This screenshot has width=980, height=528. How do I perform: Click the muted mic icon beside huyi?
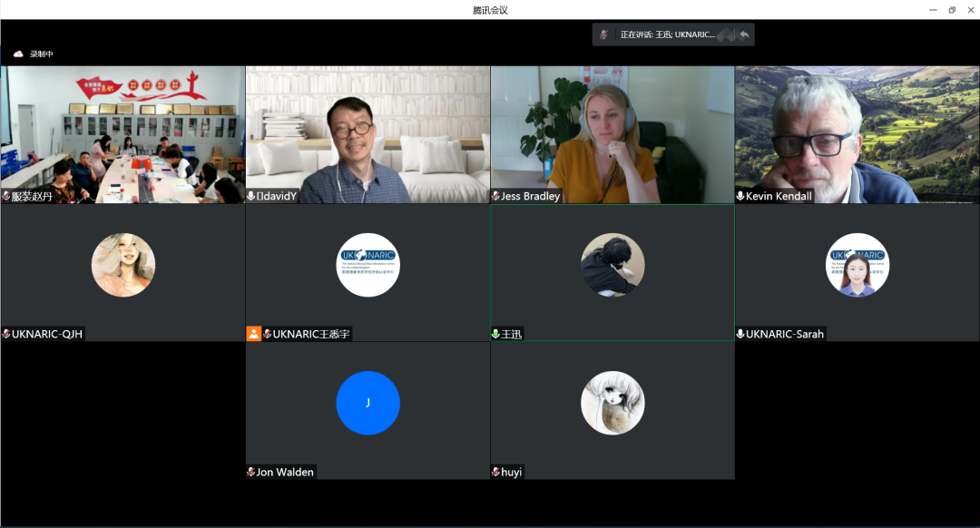[x=495, y=472]
